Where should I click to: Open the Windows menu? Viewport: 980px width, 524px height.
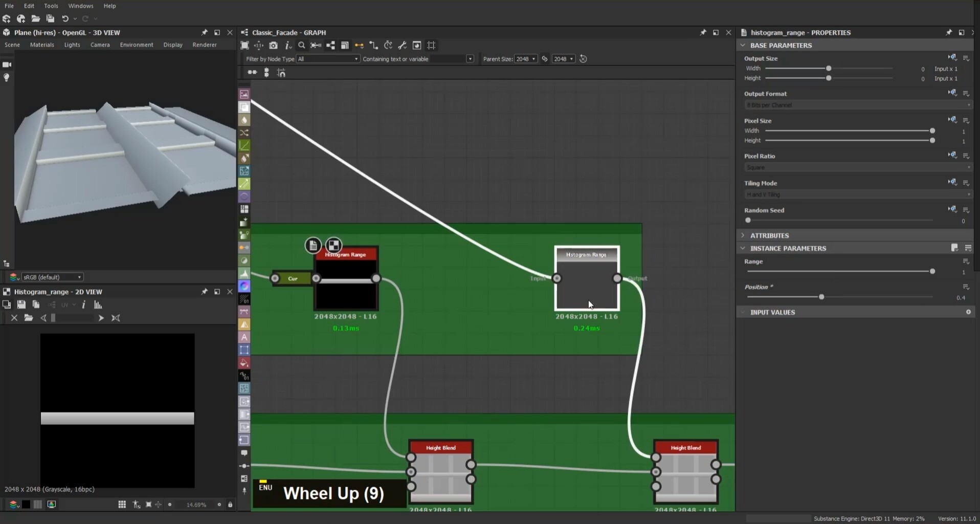click(x=81, y=6)
